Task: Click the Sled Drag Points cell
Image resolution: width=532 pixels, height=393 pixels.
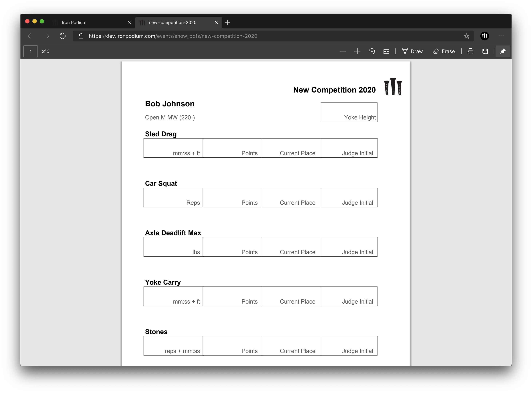Action: (x=232, y=148)
